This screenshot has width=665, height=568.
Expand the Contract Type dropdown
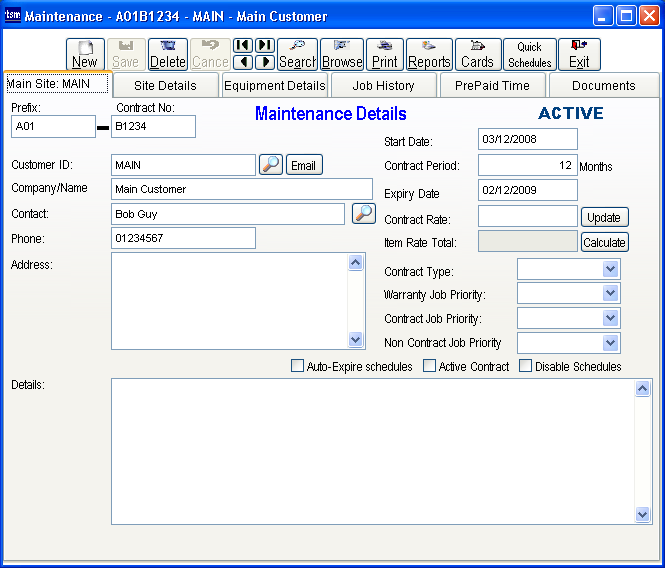tap(611, 270)
